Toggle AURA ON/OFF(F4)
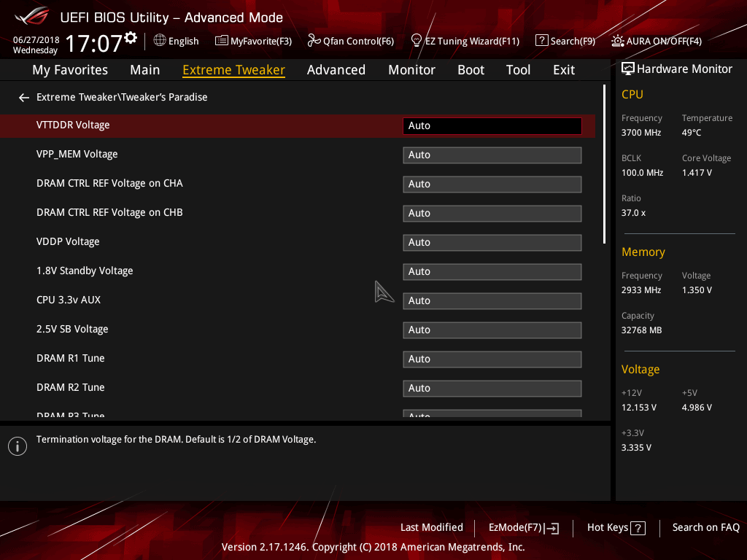 coord(657,41)
